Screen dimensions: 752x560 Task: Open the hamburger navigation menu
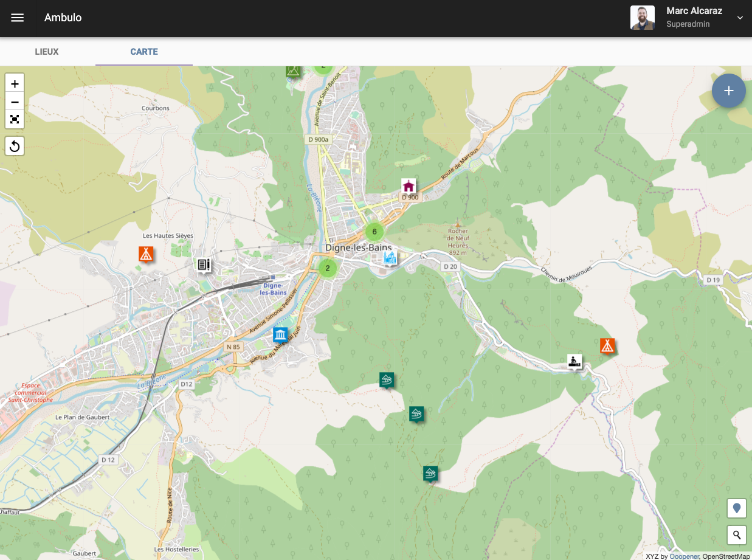(x=17, y=18)
